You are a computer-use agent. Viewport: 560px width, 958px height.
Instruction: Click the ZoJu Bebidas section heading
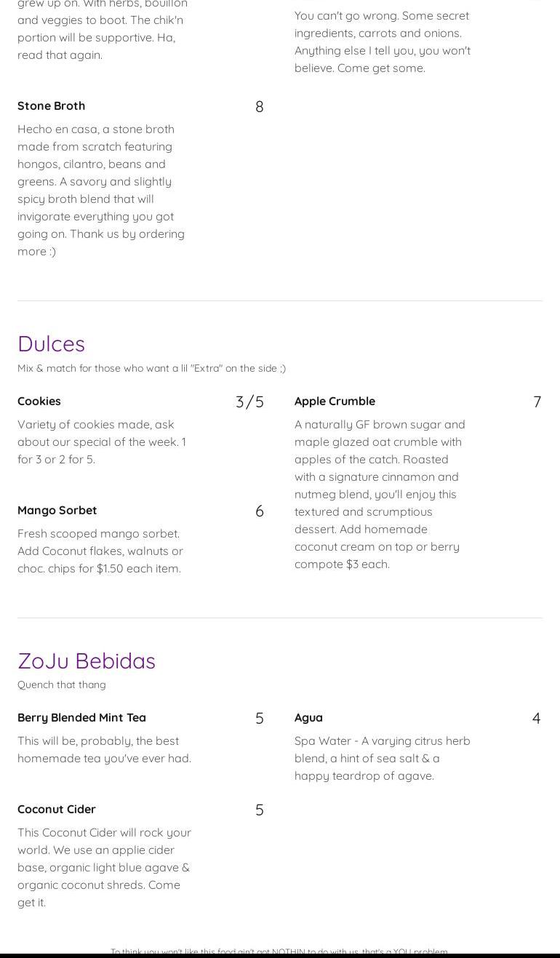click(87, 660)
